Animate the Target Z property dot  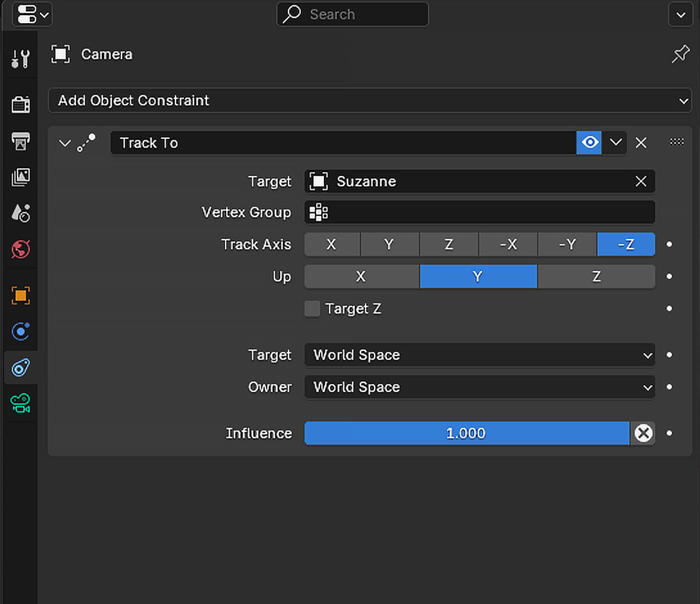click(669, 308)
